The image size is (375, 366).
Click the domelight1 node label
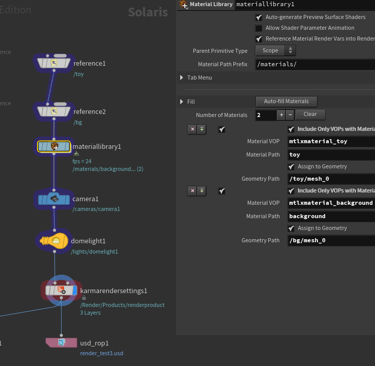[88, 241]
